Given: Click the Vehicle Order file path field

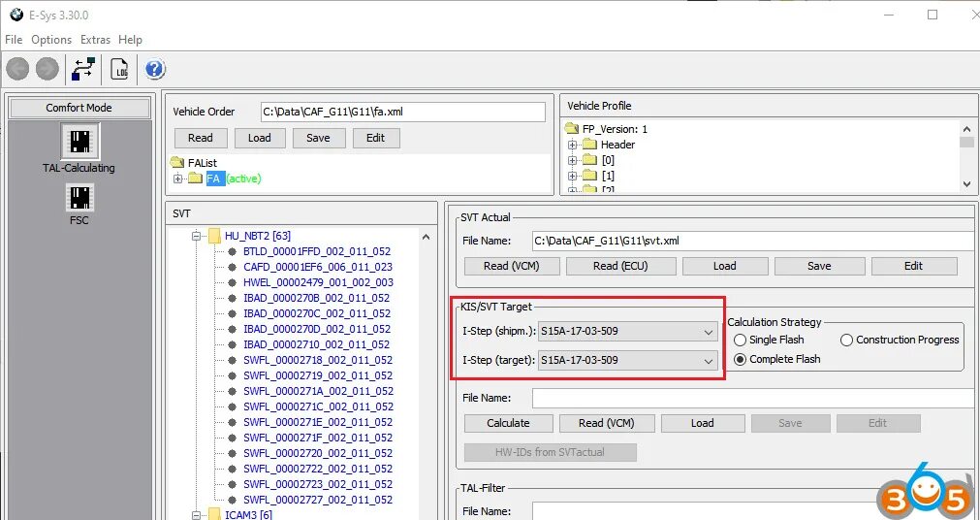Looking at the screenshot, I should (403, 112).
